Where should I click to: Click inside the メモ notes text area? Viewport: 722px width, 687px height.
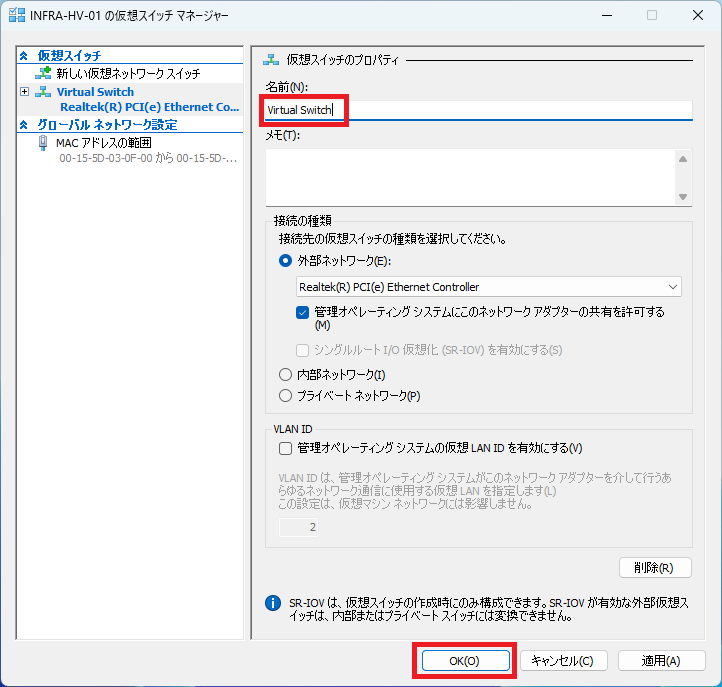(x=470, y=178)
